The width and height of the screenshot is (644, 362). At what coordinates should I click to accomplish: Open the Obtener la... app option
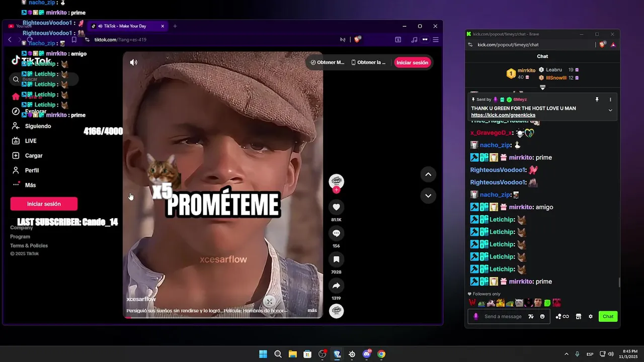[x=368, y=62]
